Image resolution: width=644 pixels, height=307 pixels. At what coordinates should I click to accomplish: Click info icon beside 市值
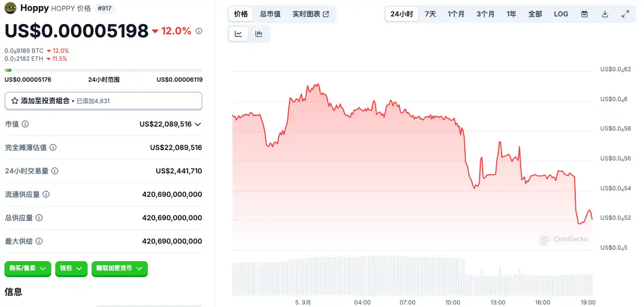pos(25,124)
